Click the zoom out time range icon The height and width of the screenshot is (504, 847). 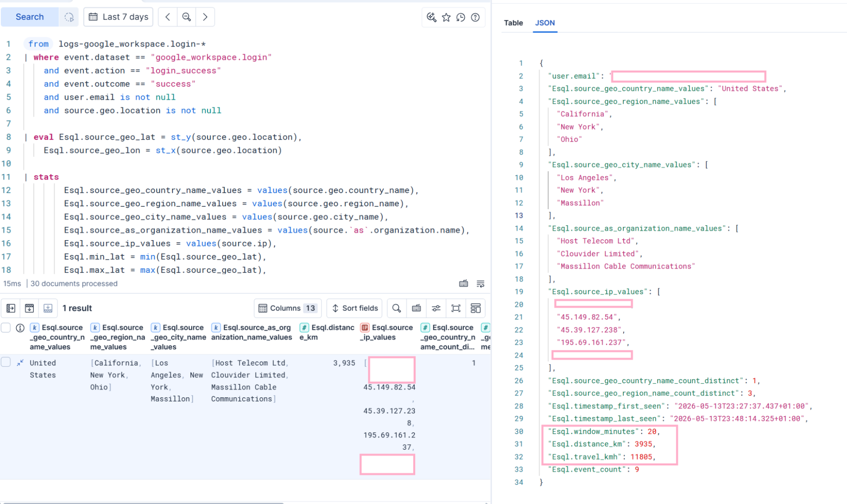tap(186, 17)
